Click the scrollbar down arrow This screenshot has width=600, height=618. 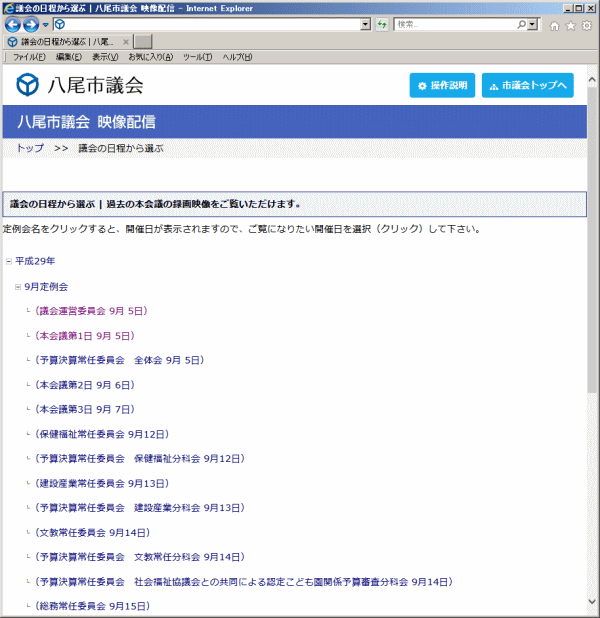pos(592,601)
